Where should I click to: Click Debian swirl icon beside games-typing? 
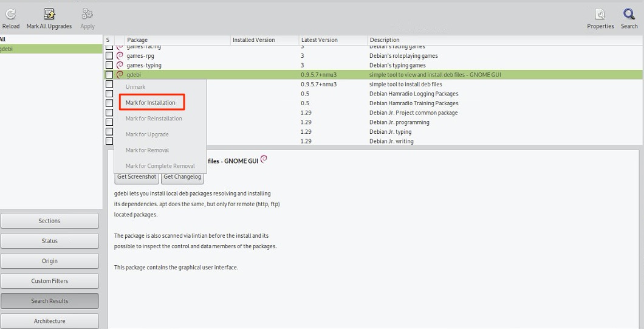120,65
